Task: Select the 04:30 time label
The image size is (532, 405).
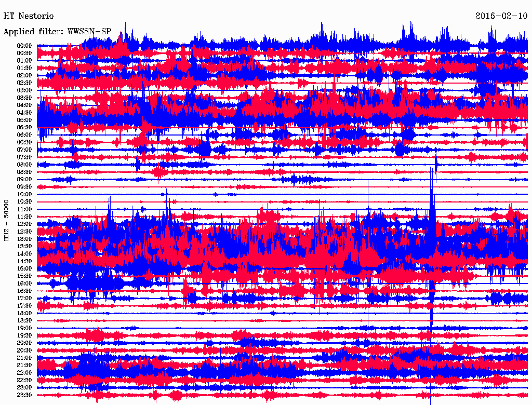Action: [24, 113]
